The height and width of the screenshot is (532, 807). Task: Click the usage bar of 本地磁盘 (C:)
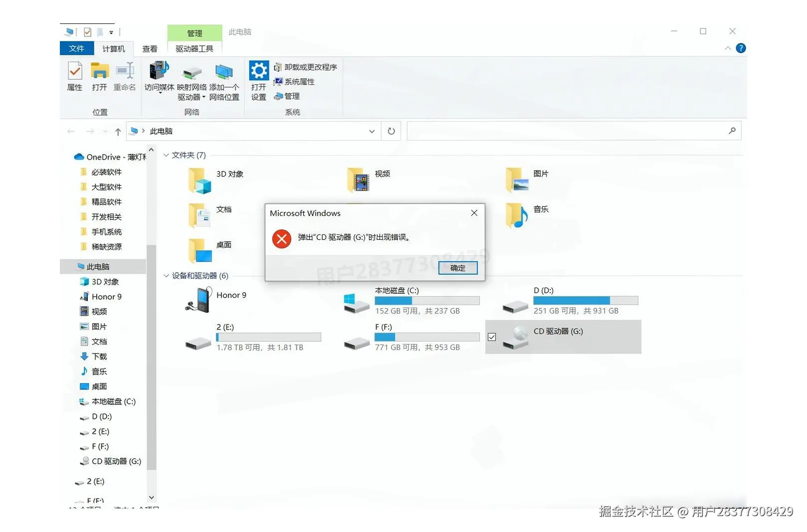point(427,300)
